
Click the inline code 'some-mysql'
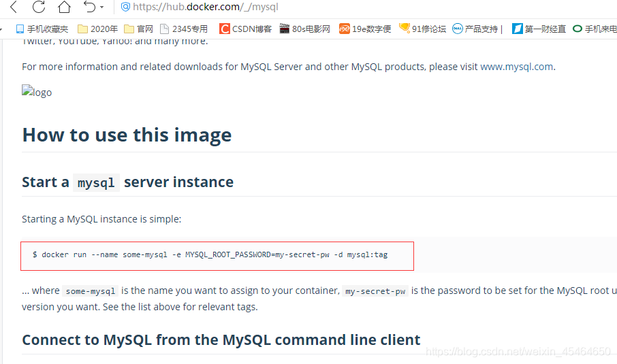91,291
